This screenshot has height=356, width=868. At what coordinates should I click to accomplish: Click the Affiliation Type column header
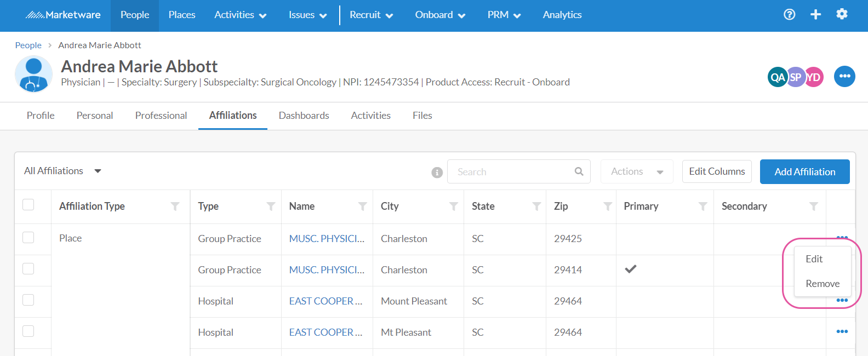(x=92, y=206)
